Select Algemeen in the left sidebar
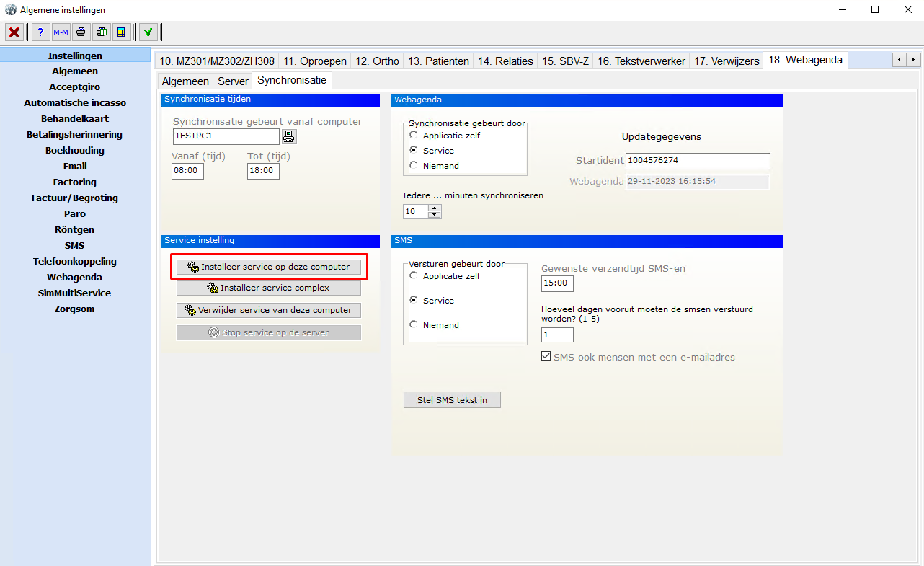 75,71
